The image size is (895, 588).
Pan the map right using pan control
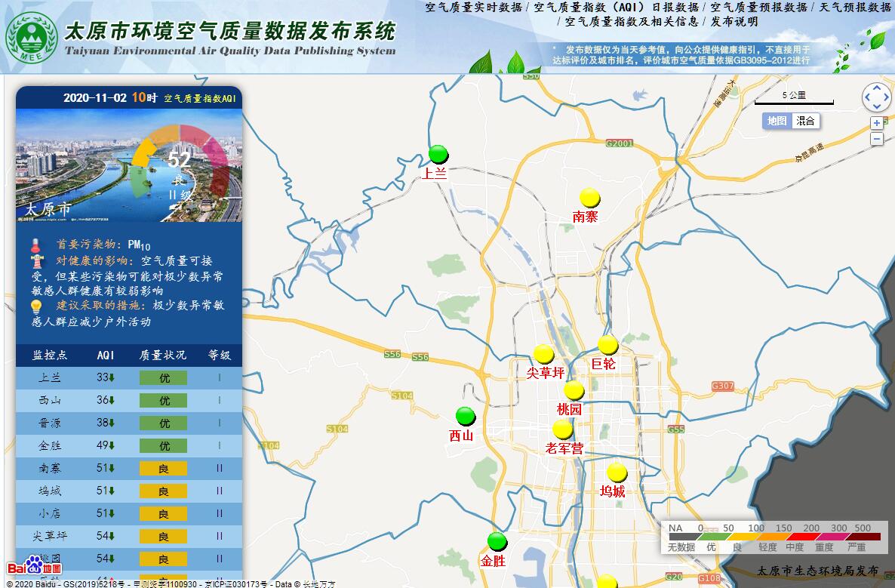(887, 97)
